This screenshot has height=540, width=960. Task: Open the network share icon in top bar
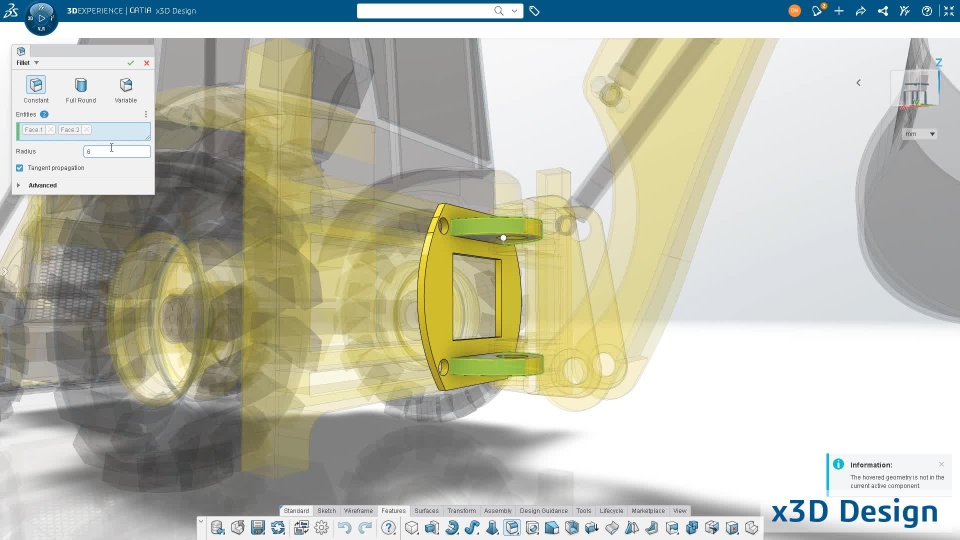883,11
